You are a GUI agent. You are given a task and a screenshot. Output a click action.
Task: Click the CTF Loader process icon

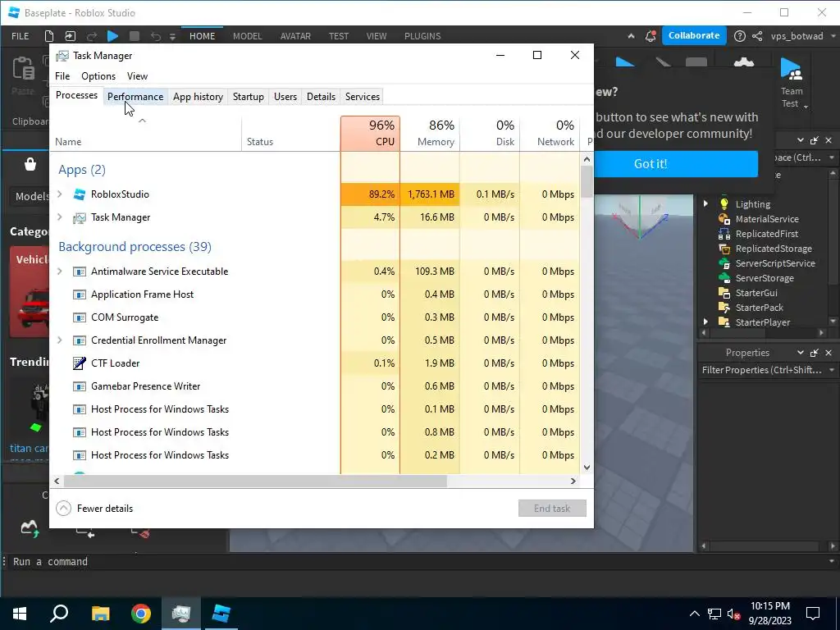[x=80, y=363]
